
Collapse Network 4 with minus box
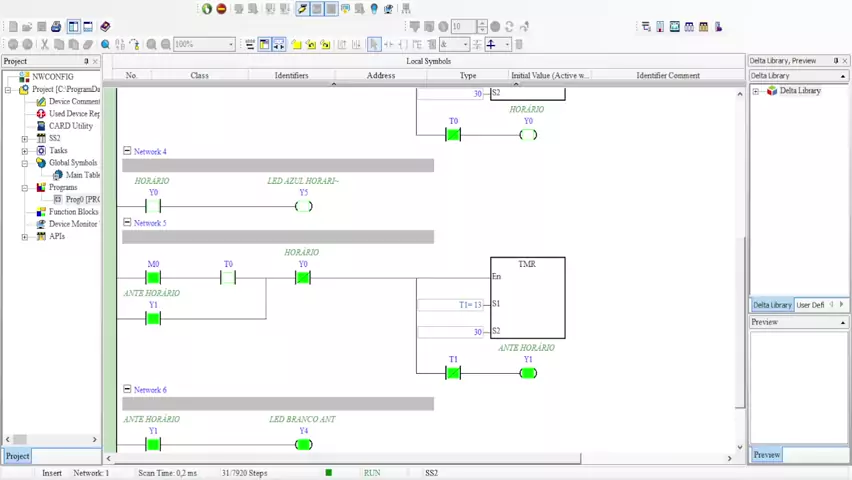pyautogui.click(x=127, y=151)
